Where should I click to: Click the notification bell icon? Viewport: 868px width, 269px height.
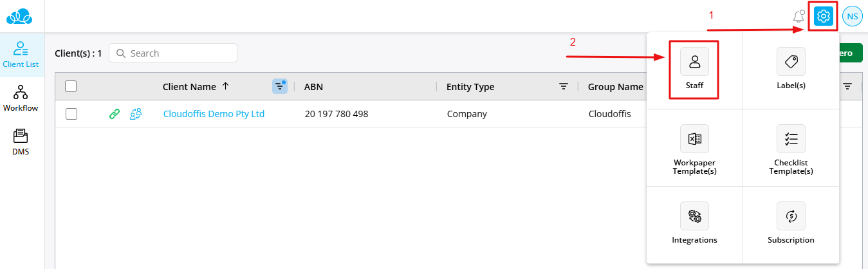point(799,17)
